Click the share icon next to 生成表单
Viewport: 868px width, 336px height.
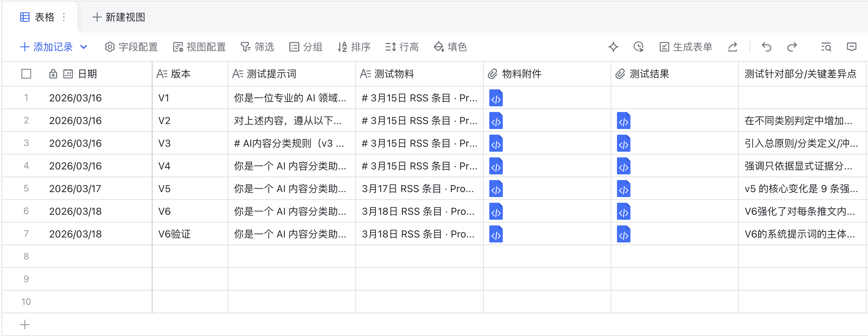733,47
